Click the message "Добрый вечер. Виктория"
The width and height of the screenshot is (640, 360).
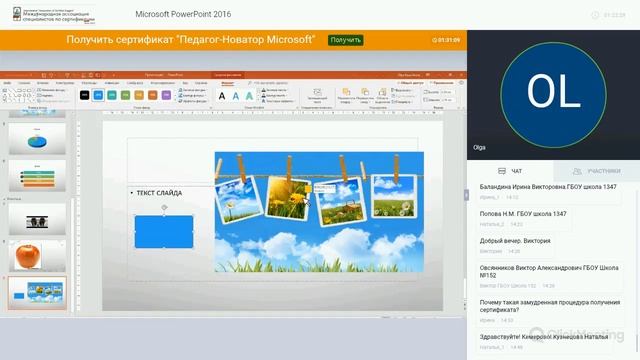(515, 241)
